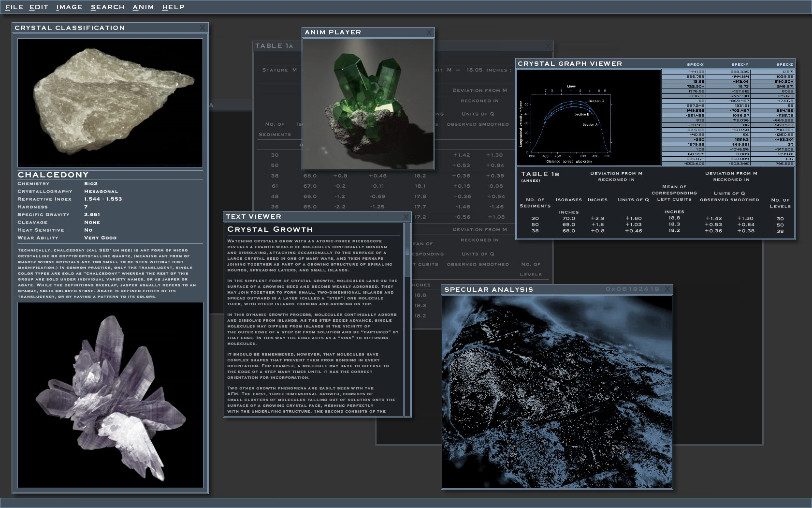The image size is (812, 508).
Task: Close the Crystal Classification window
Action: click(x=203, y=28)
